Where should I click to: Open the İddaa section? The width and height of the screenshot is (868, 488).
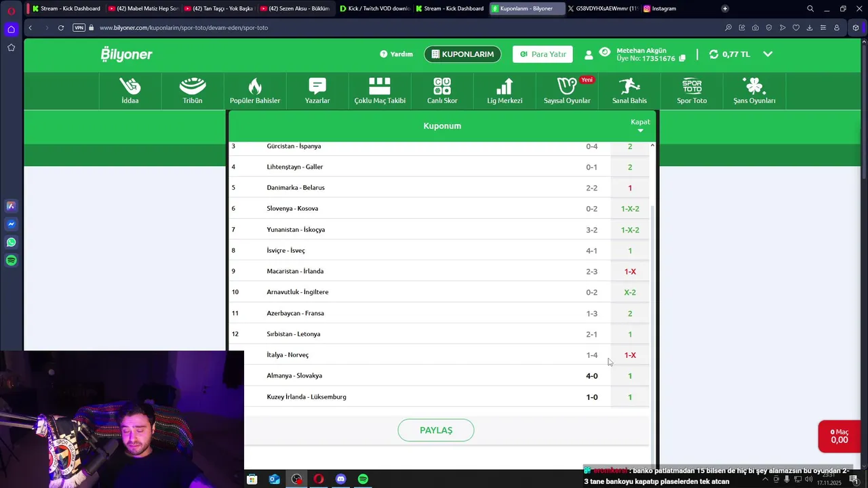(x=130, y=91)
